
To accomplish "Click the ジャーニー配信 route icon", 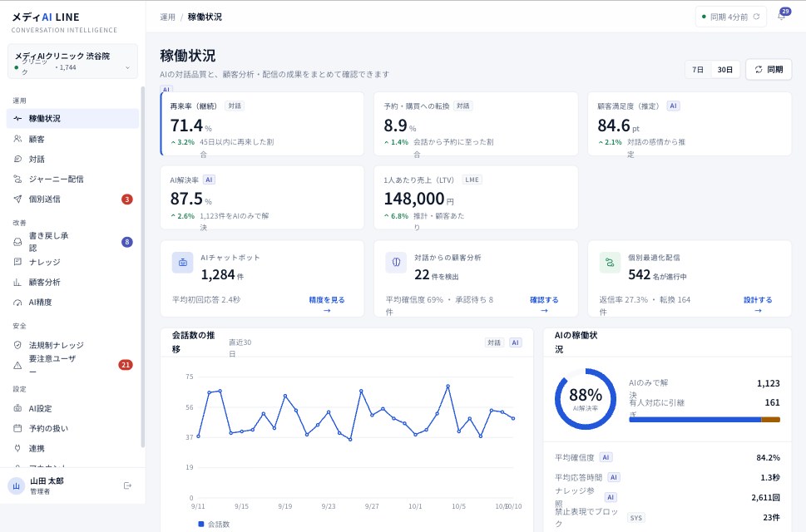I will pos(17,180).
